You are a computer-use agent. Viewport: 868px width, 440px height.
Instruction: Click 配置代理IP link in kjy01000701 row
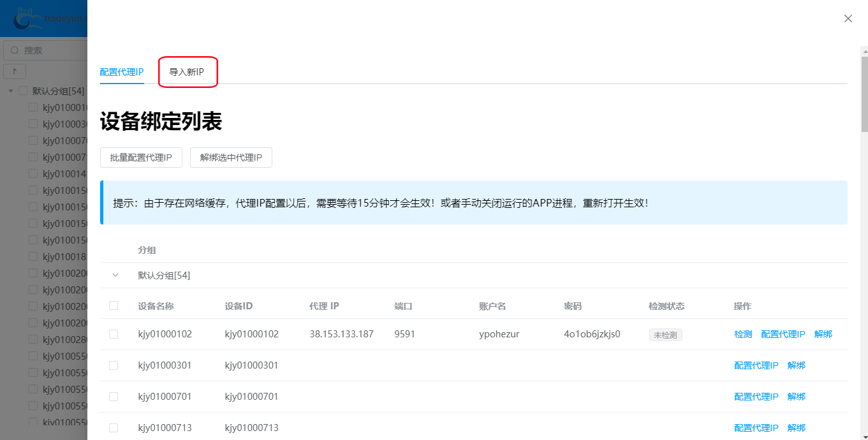coord(756,397)
